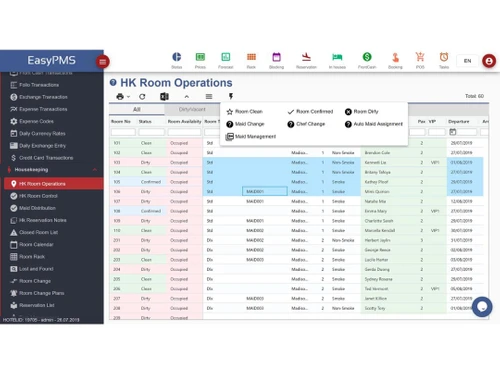The width and height of the screenshot is (500, 375).
Task: Click the red user profile avatar
Action: tap(489, 61)
